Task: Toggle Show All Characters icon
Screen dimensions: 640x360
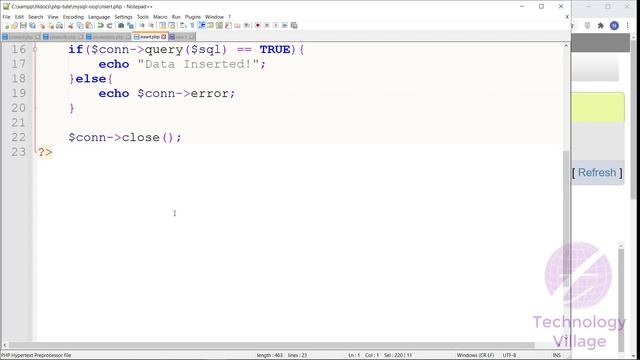Action: tap(192, 25)
